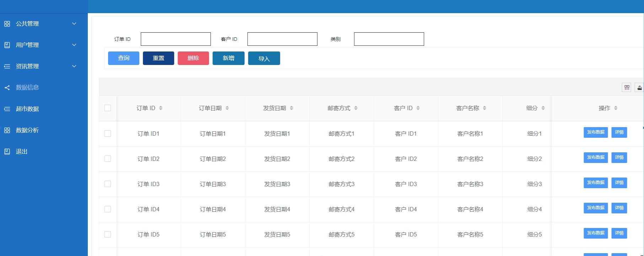Click the cell 发货日期5

[277, 235]
